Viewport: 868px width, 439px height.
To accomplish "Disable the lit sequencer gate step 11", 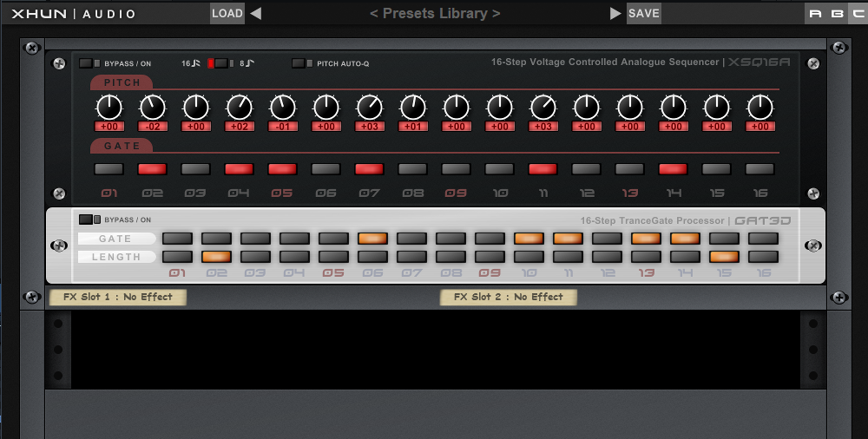I will pyautogui.click(x=542, y=169).
